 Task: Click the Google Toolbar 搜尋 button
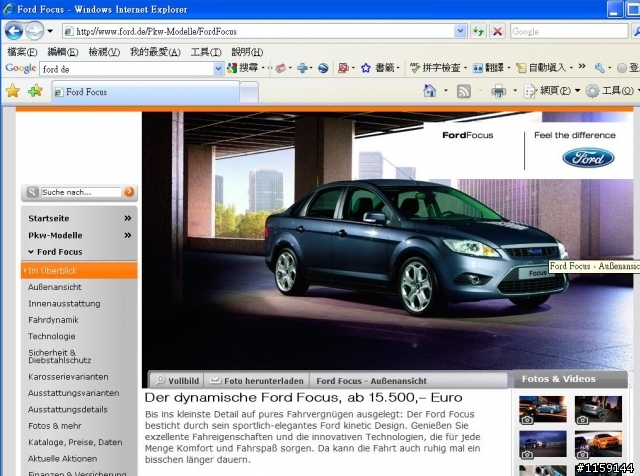243,68
